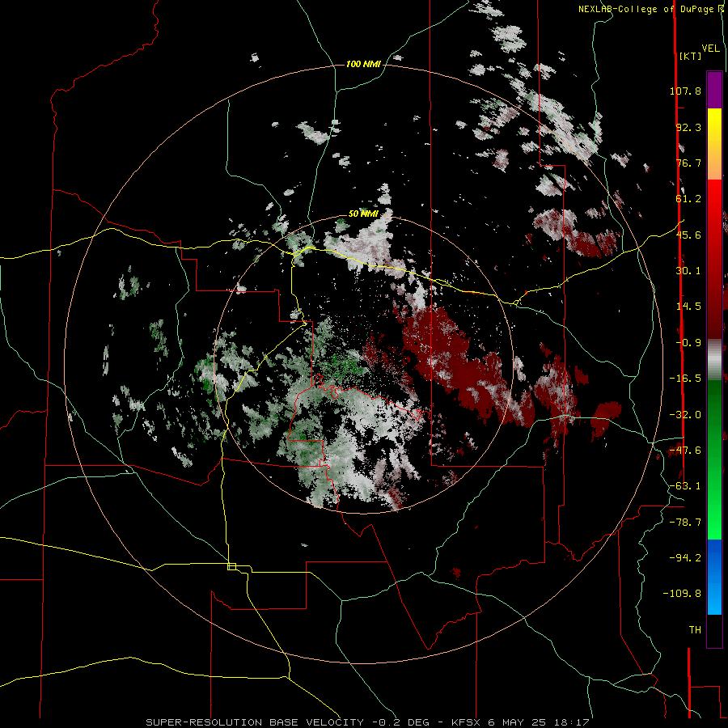Viewport: 728px width, 728px height.
Task: Click the Super-Resolution Base Velocity caption
Action: [x=367, y=722]
